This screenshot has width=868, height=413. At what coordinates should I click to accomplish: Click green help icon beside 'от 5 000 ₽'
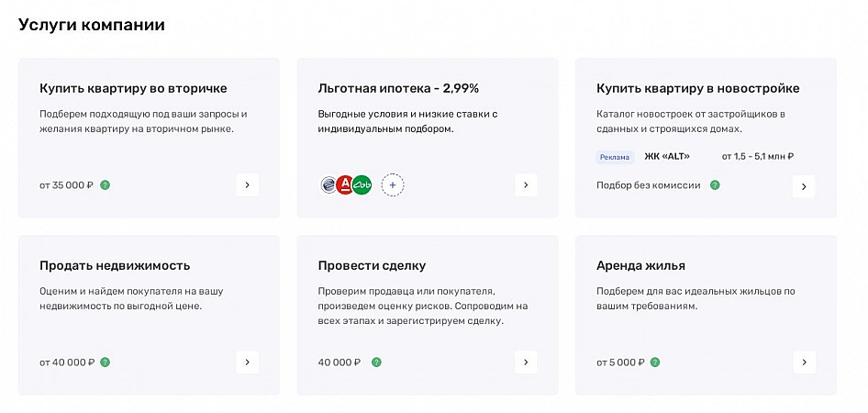tap(655, 363)
